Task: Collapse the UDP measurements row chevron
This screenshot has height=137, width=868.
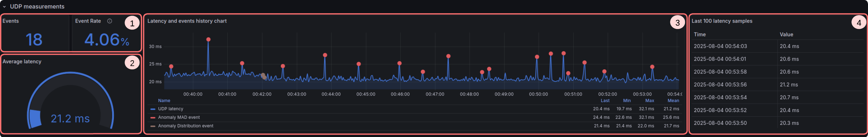Action: (x=4, y=7)
